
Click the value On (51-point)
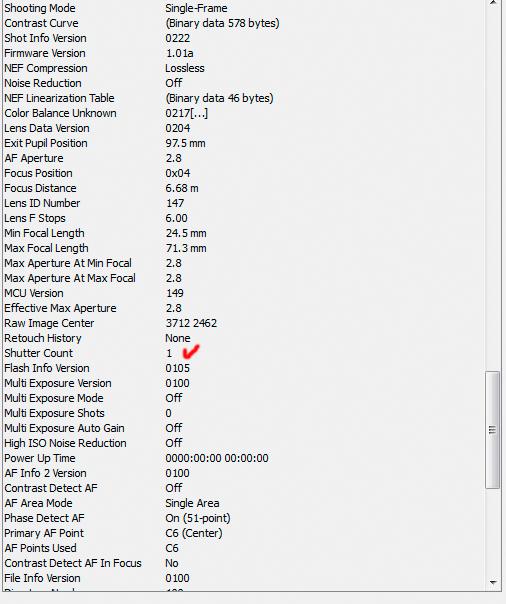[198, 519]
